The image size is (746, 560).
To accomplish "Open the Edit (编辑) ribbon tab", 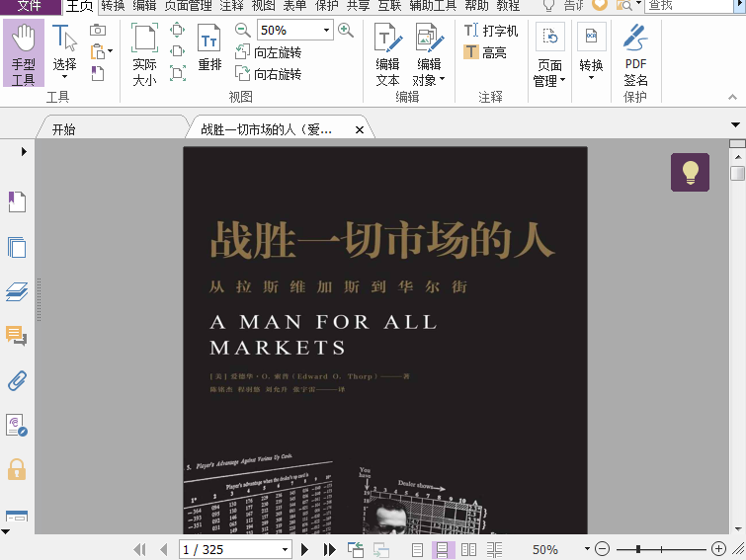I will [x=144, y=6].
